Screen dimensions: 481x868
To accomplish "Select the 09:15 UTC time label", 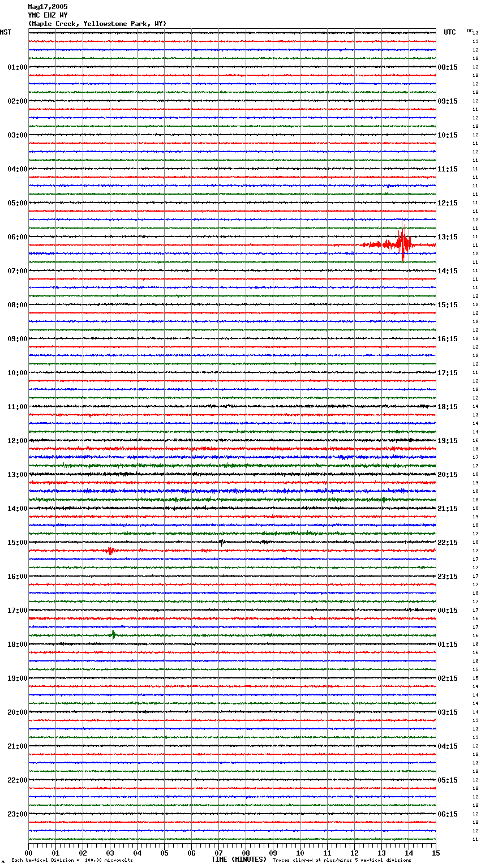I will tap(448, 101).
